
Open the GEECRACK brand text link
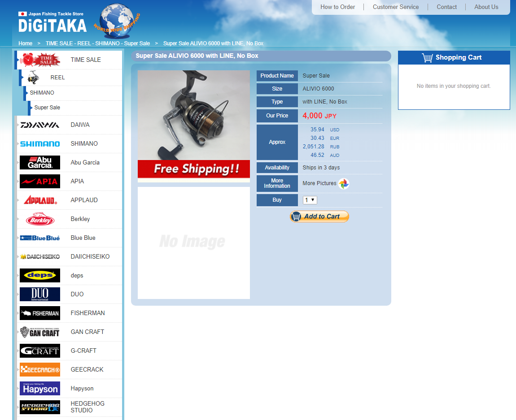[x=87, y=370]
